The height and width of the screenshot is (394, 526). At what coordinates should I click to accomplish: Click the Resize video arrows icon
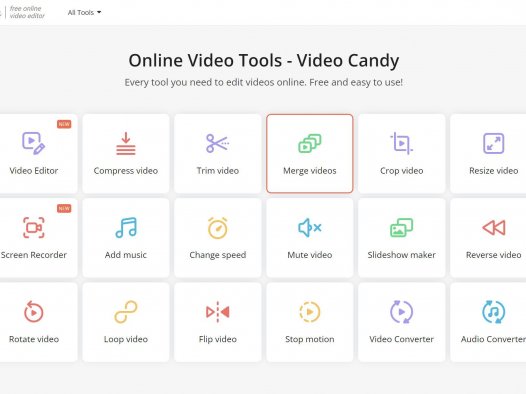(493, 143)
